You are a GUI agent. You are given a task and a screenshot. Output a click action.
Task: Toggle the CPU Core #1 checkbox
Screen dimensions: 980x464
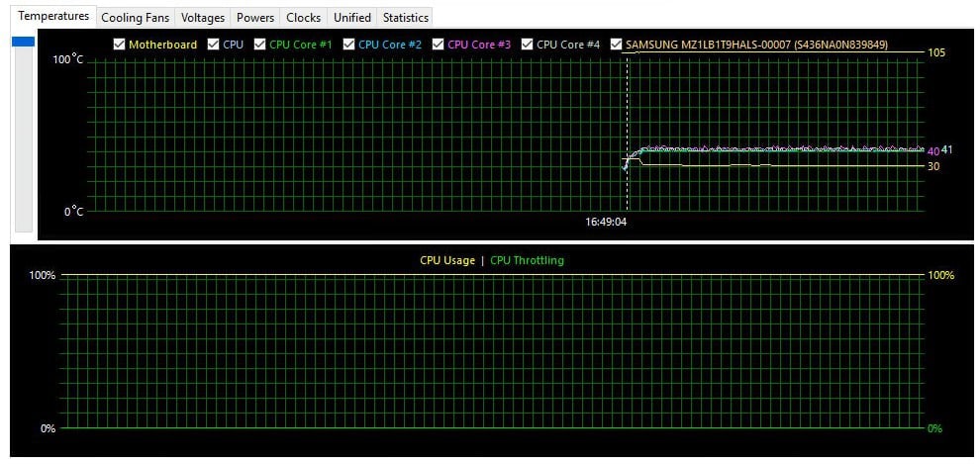point(259,45)
